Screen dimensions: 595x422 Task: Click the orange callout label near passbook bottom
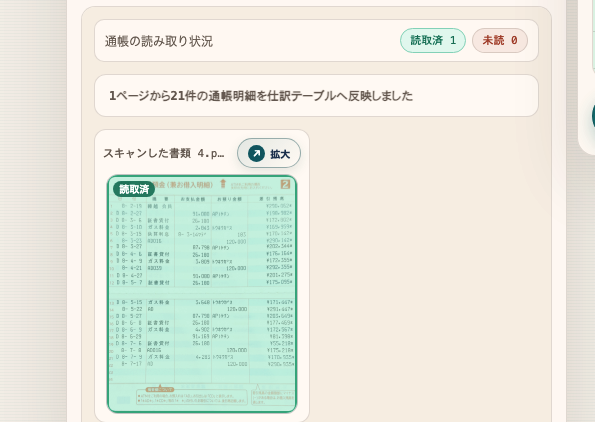tap(160, 389)
